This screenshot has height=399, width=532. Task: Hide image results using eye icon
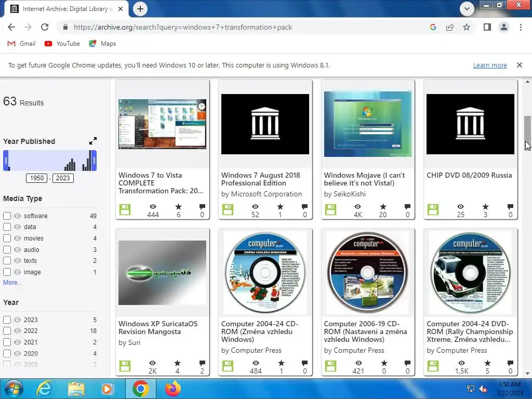17,272
